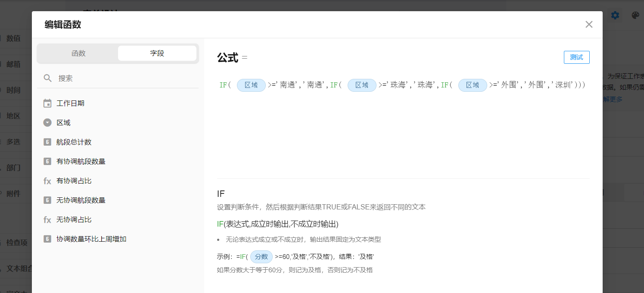Switch to the 函数 tab
The image size is (644, 293).
[78, 53]
